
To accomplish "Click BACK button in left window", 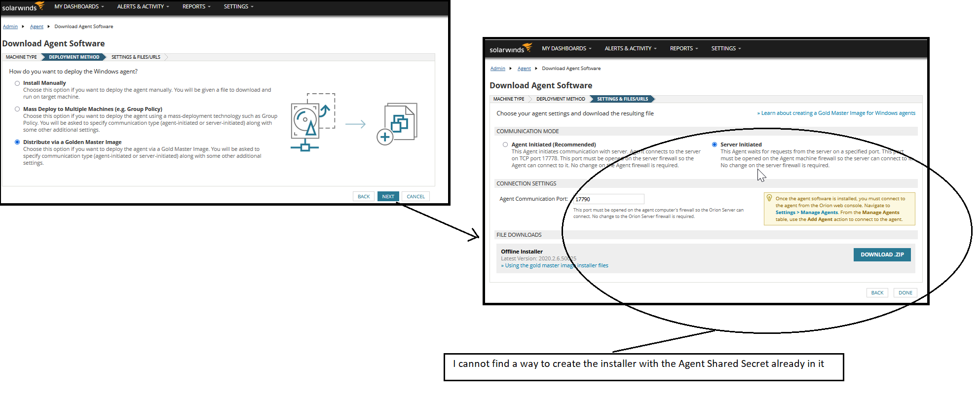I will click(364, 196).
